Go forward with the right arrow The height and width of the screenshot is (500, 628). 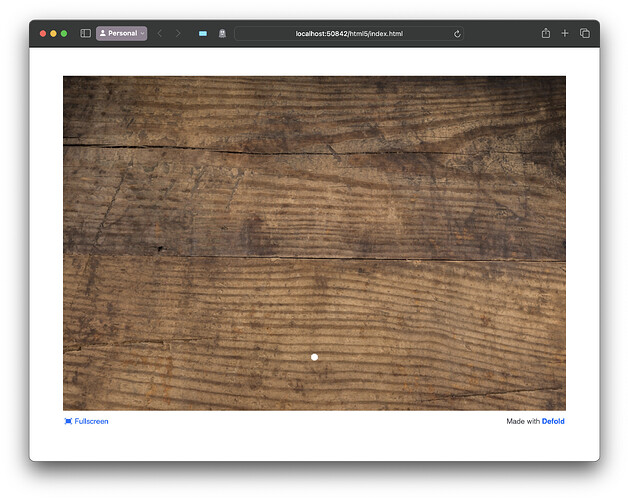click(178, 33)
